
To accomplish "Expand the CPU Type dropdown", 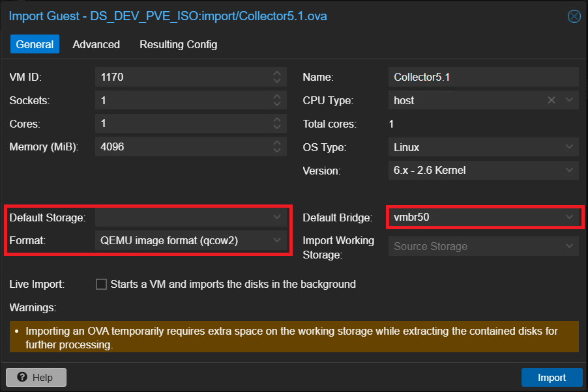I will point(569,100).
